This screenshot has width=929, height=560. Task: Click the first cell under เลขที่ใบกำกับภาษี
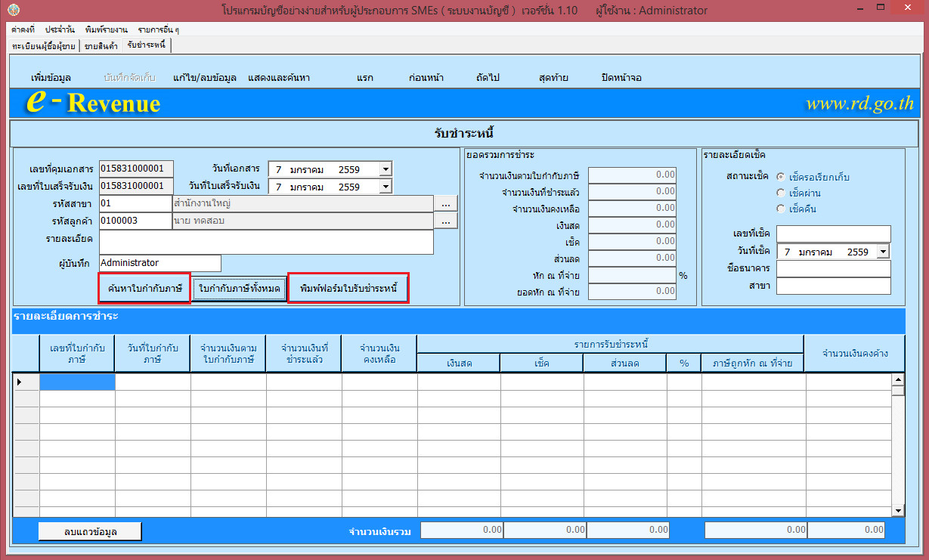(x=77, y=382)
